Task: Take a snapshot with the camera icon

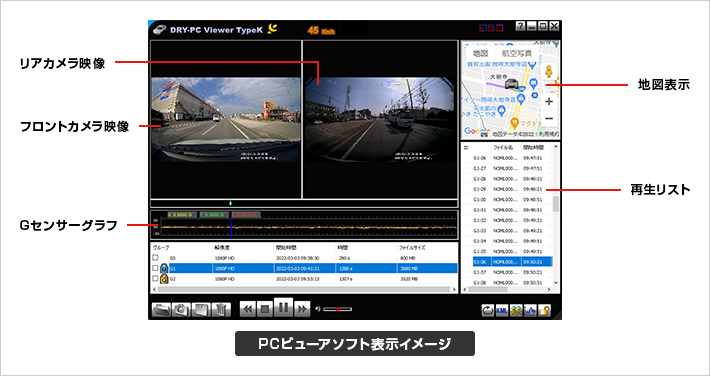Action: click(181, 309)
